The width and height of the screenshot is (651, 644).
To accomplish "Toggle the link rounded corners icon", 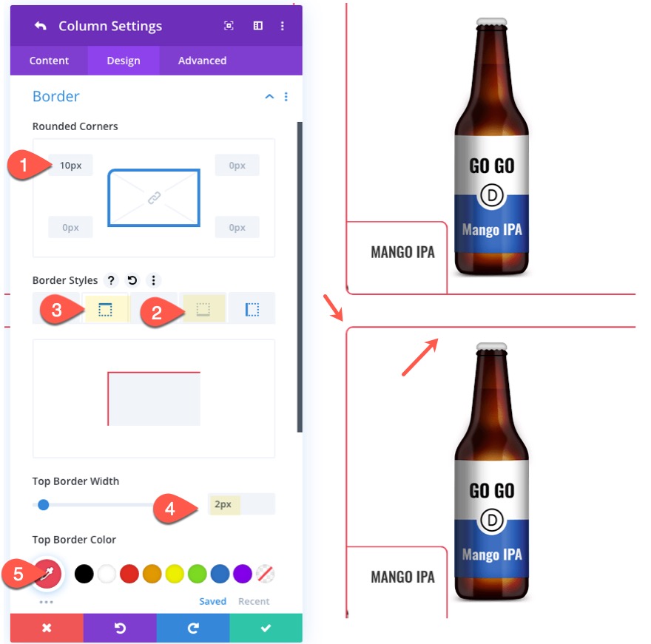I will point(154,198).
